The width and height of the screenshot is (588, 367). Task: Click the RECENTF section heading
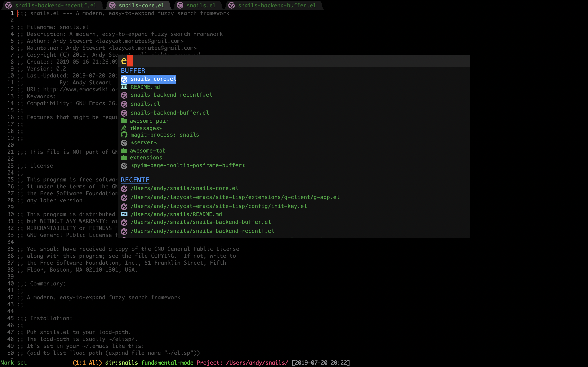(135, 180)
